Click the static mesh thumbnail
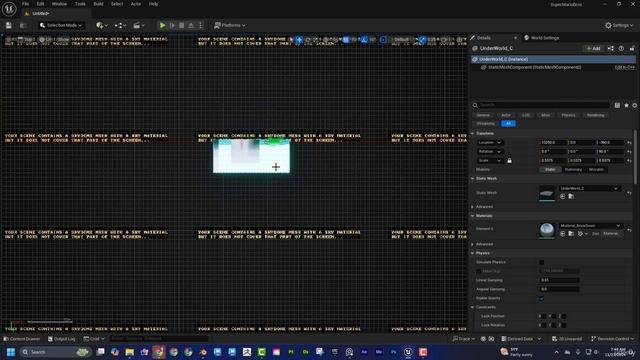Screen dimensions: 640x360 click(x=547, y=193)
